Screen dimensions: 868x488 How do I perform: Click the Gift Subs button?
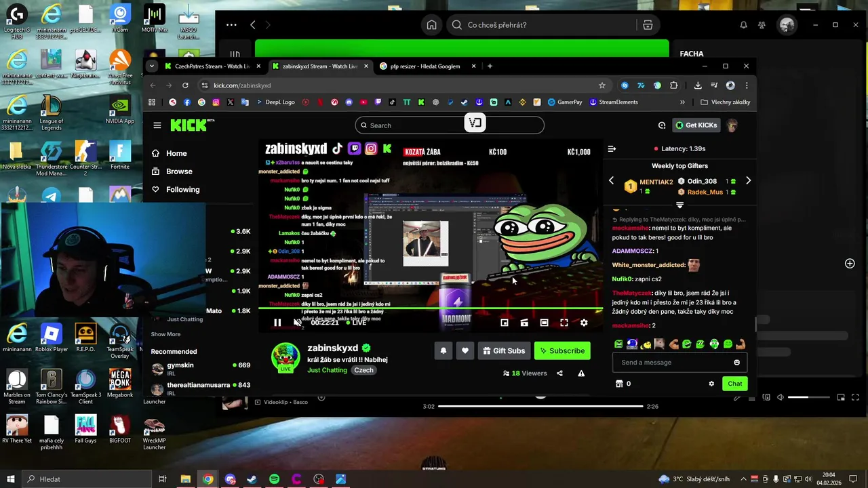pos(504,350)
